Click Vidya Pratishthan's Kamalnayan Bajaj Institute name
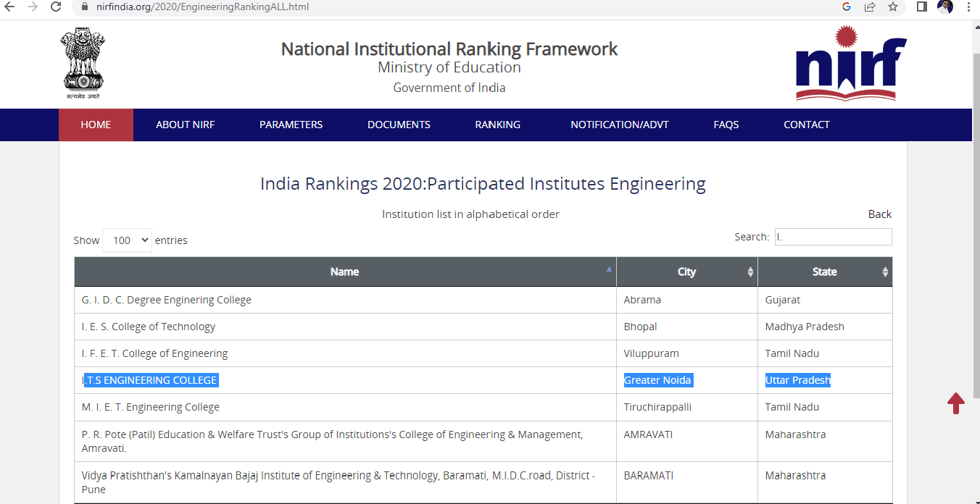 [339, 482]
